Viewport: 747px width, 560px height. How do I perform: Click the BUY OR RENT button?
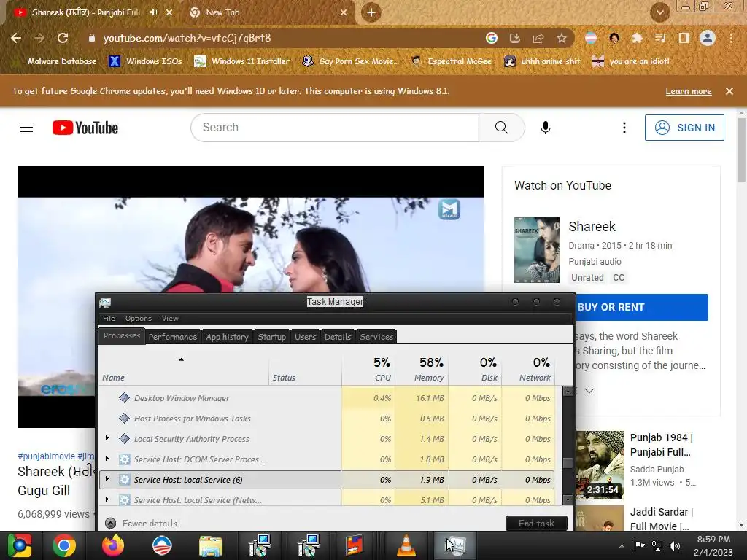[641, 307]
